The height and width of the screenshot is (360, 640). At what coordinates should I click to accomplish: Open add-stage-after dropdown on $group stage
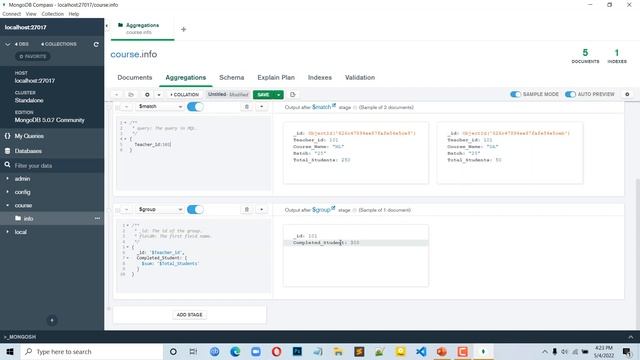262,209
